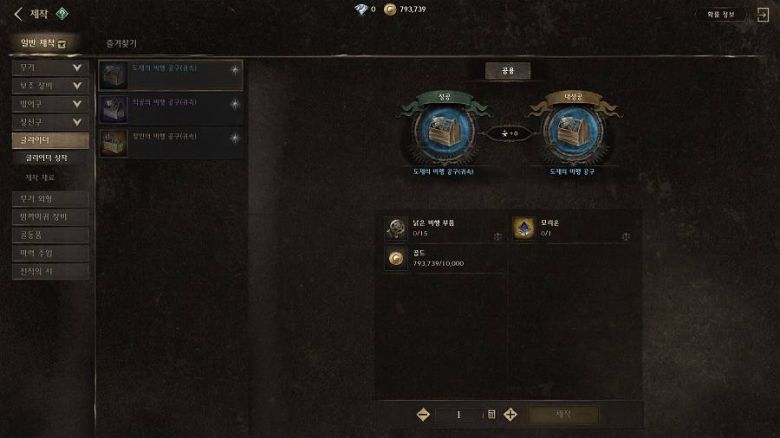Open the 확률 정보 button
Screen dimensions: 780x438
[x=721, y=14]
